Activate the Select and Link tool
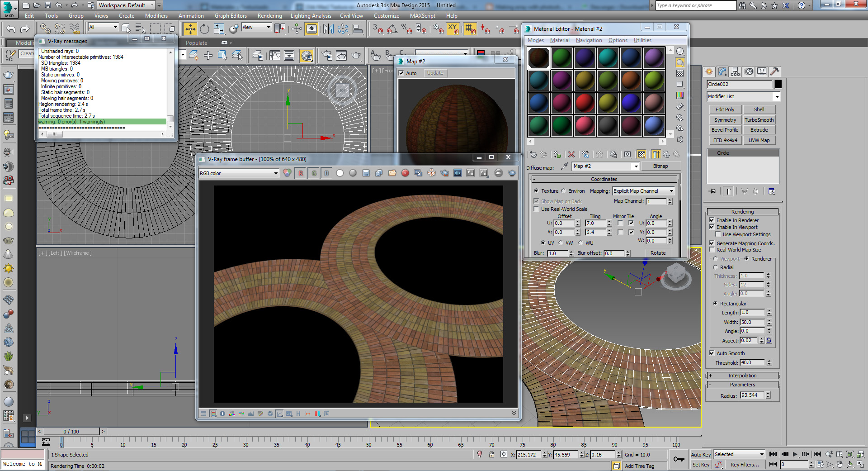The height and width of the screenshot is (471, 868). coord(45,29)
